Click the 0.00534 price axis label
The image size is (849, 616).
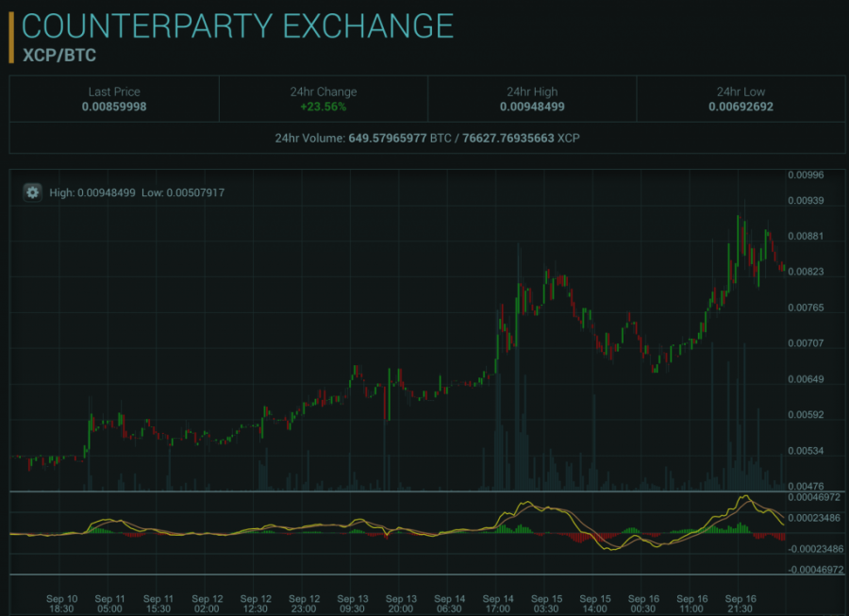click(806, 450)
